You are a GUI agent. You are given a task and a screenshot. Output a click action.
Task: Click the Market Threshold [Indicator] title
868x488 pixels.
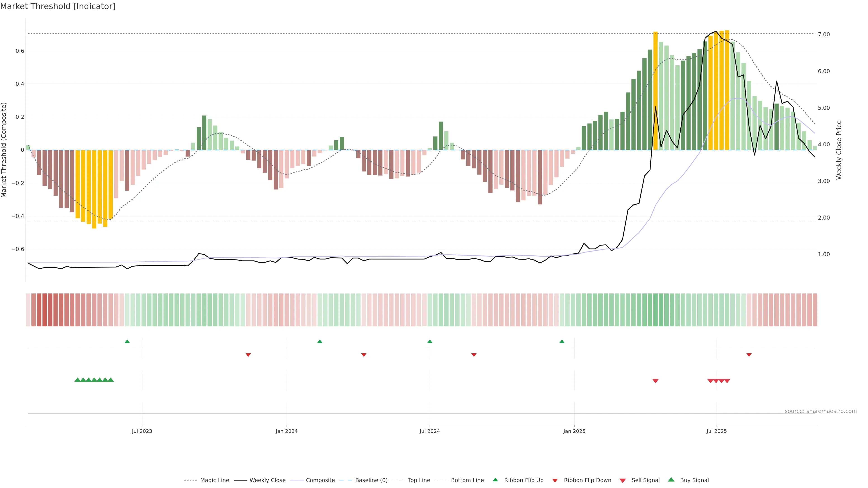tap(58, 6)
